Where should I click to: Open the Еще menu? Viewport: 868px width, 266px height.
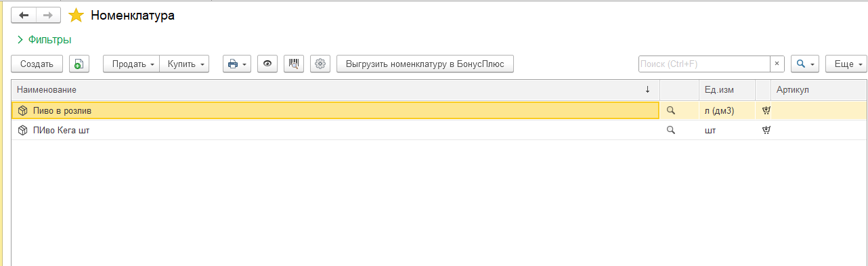tap(846, 64)
